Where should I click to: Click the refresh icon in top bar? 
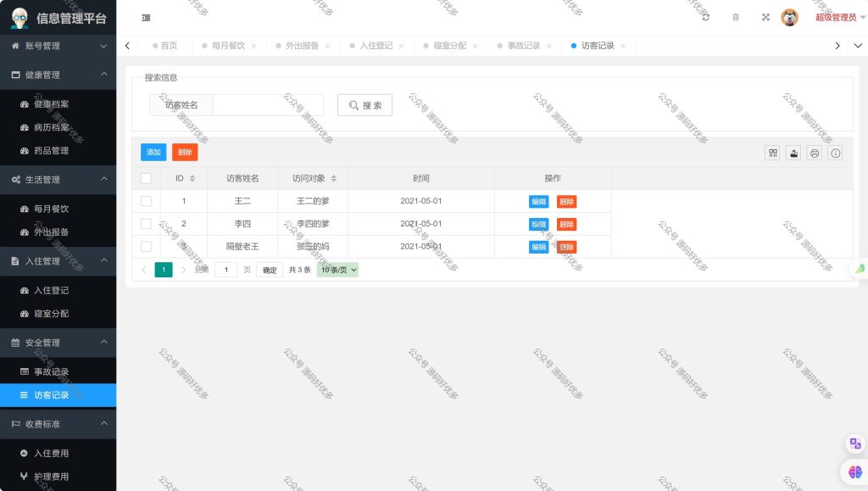[706, 17]
